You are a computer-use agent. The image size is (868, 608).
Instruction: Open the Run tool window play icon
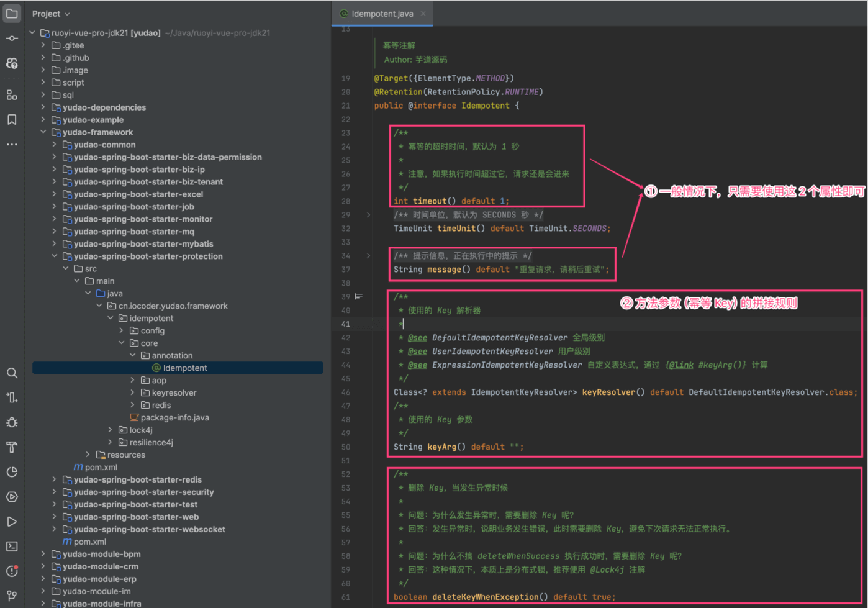pos(12,522)
